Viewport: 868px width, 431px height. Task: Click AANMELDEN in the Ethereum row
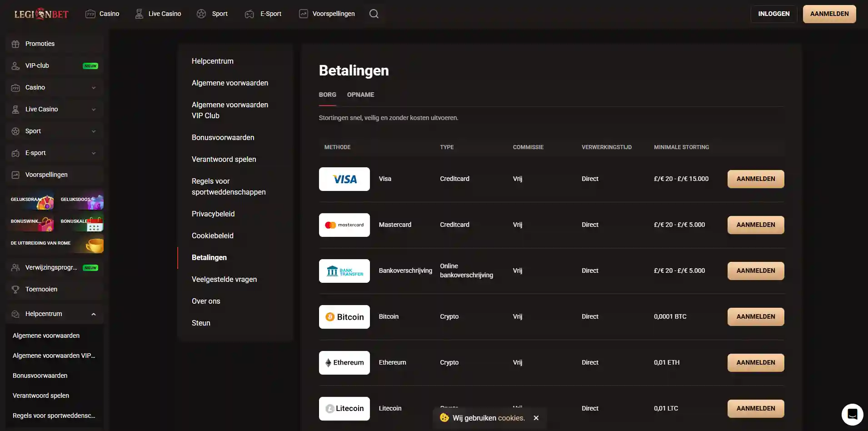[x=756, y=363]
